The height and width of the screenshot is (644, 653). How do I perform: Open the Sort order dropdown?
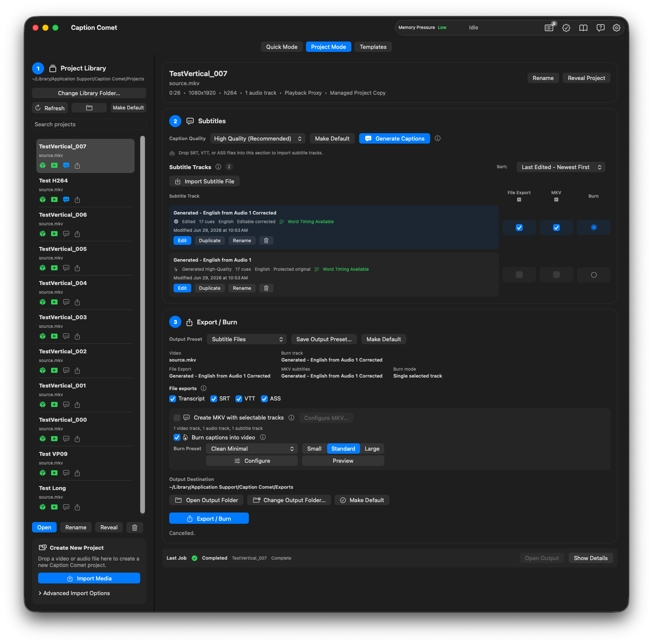[x=561, y=167]
